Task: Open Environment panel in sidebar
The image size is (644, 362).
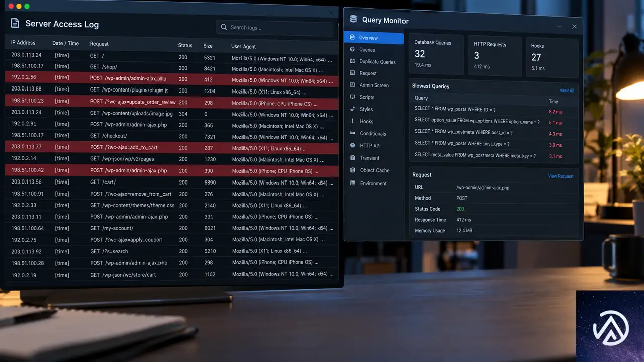Action: tap(373, 183)
